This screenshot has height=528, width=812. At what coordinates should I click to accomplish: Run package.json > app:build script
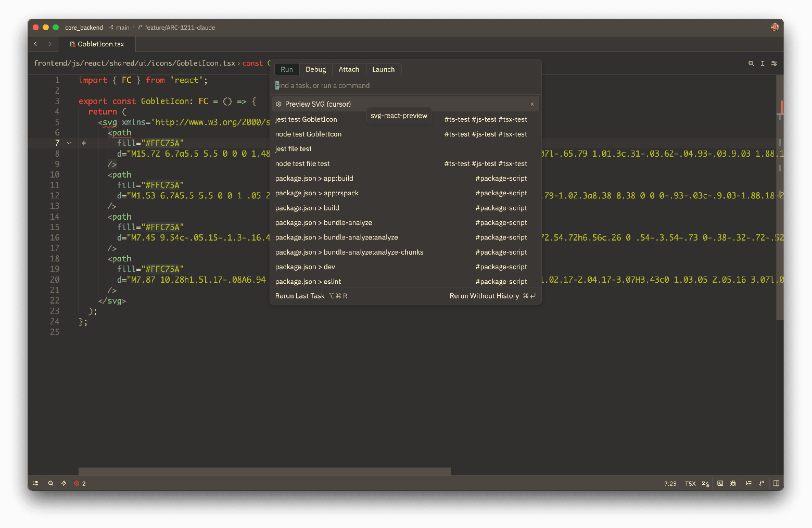click(405, 178)
